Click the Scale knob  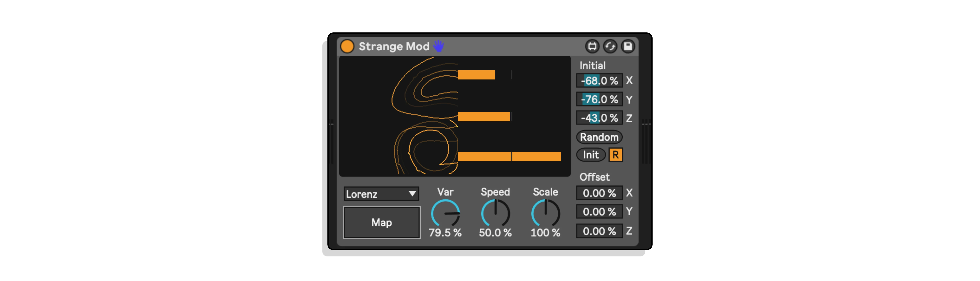546,214
